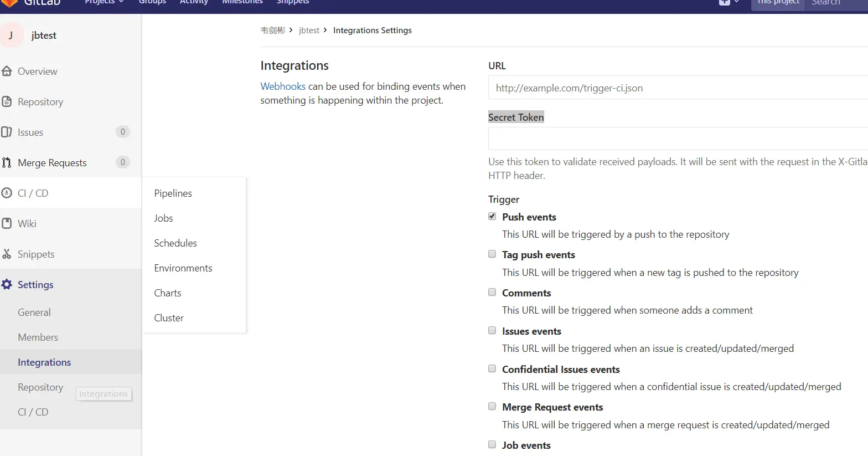
Task: Click the GitLab logo in top bar
Action: point(10,2)
